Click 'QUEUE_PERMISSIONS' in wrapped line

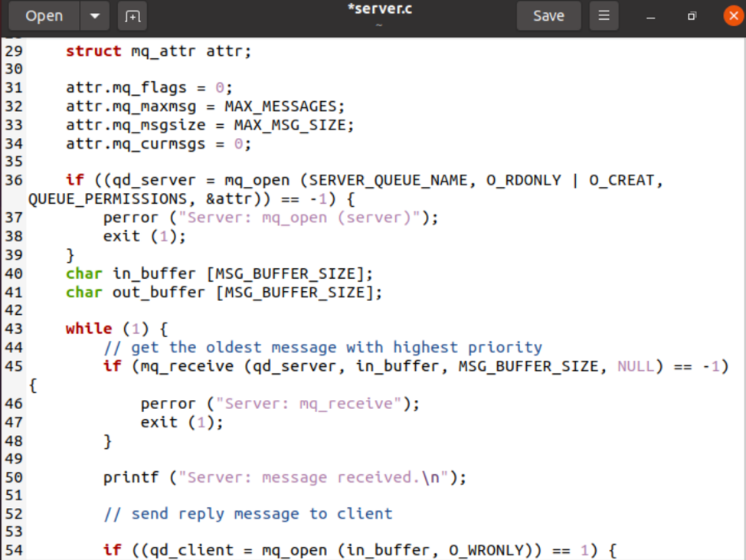(107, 199)
